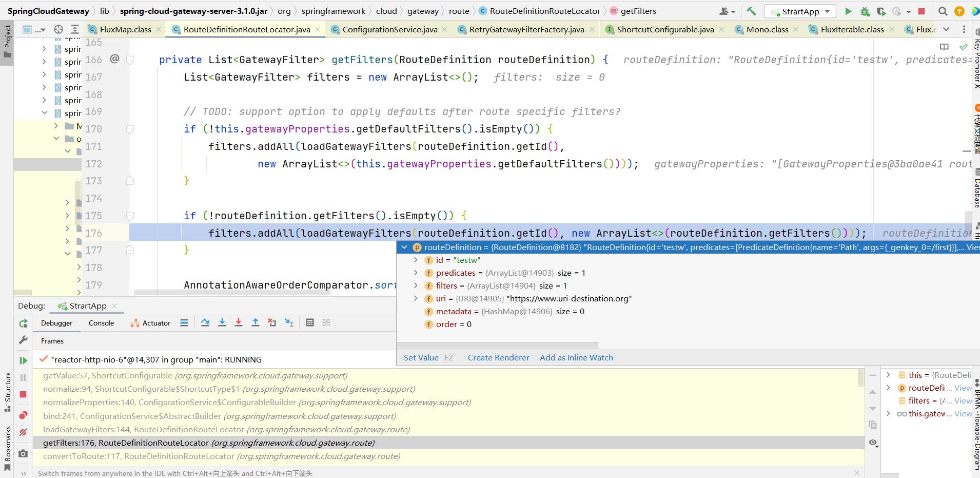This screenshot has width=980, height=478.
Task: Open Search Everywhere magnifier
Action: click(x=943, y=11)
